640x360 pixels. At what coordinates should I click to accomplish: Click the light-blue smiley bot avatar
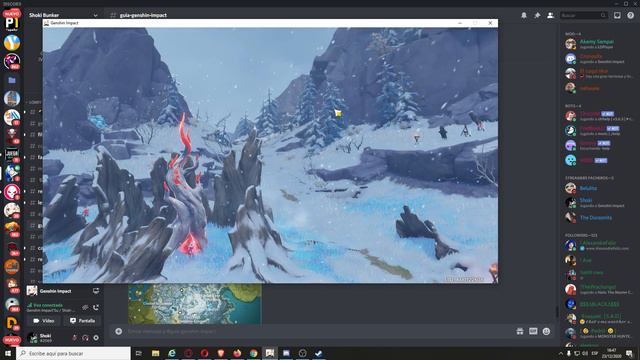coord(571,160)
